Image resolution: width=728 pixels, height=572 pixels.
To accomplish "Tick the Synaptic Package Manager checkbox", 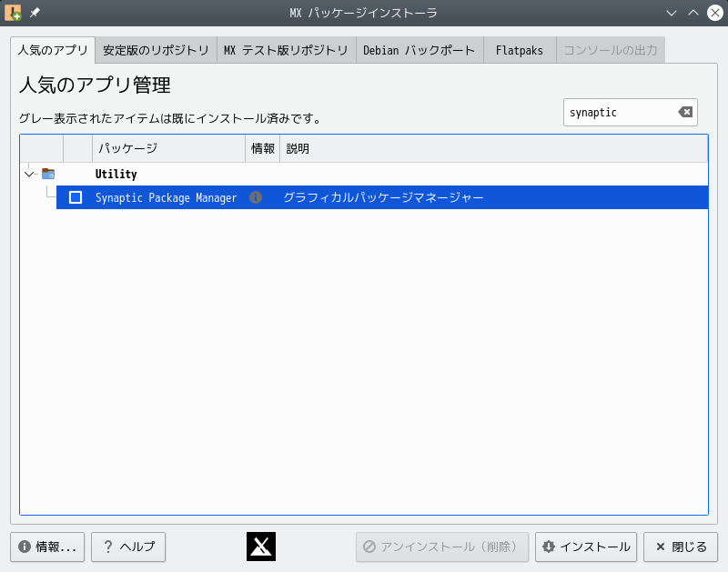I will click(x=76, y=197).
